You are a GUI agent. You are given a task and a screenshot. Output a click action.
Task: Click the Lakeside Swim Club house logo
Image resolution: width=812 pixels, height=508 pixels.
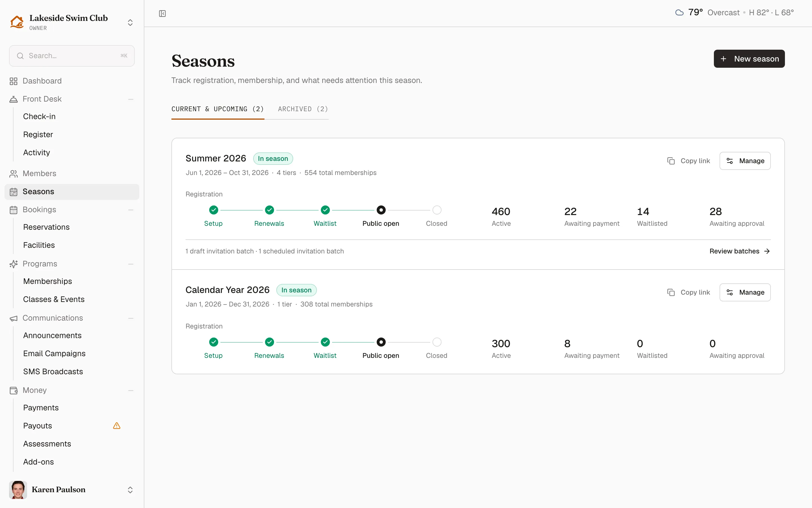pos(17,22)
